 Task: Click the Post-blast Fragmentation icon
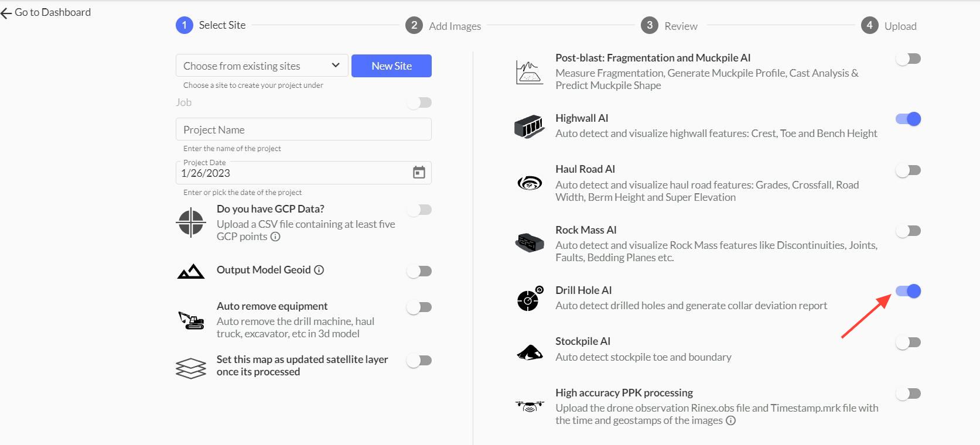(x=530, y=72)
